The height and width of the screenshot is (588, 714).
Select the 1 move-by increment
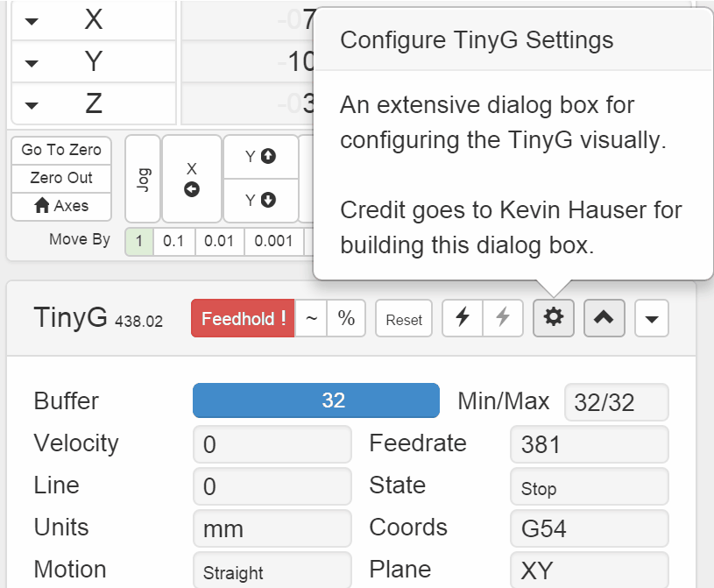[x=139, y=240]
